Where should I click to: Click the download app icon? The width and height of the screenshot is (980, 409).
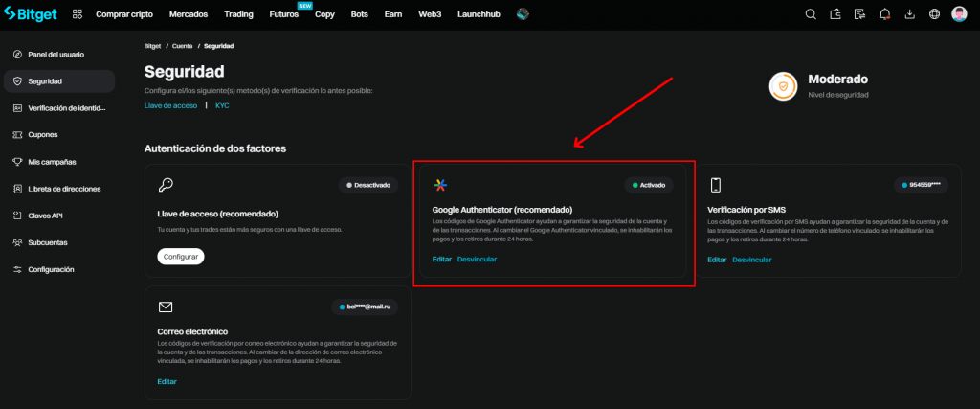tap(910, 14)
